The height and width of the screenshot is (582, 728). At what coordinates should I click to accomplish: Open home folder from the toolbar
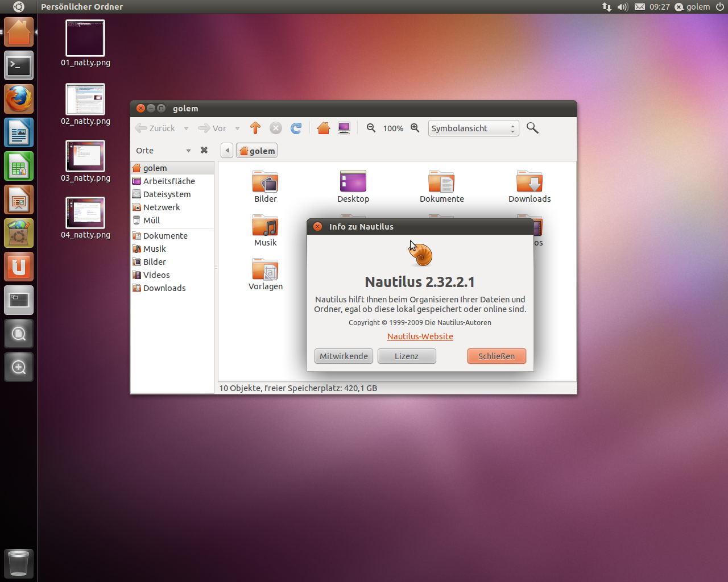pos(323,128)
